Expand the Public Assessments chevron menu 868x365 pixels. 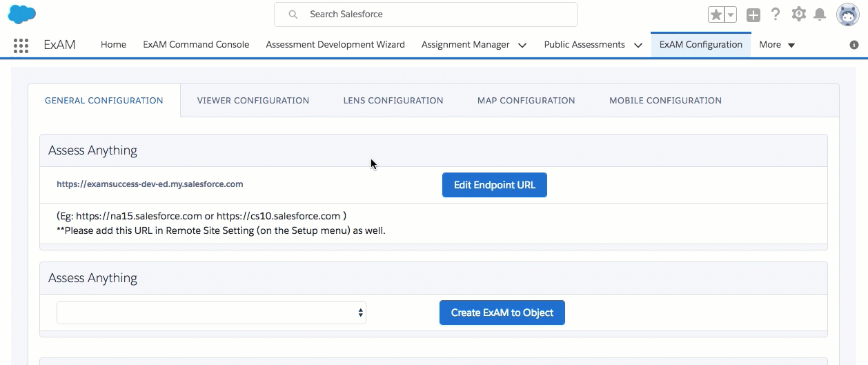click(638, 46)
